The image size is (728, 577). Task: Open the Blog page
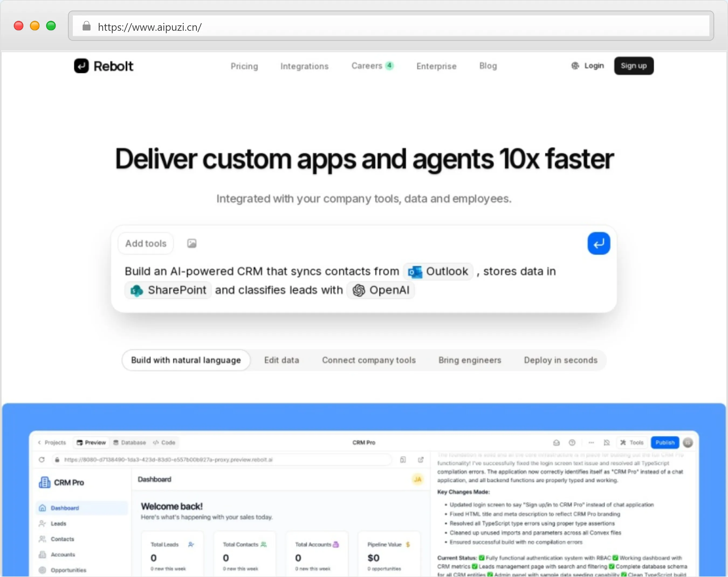click(x=488, y=66)
